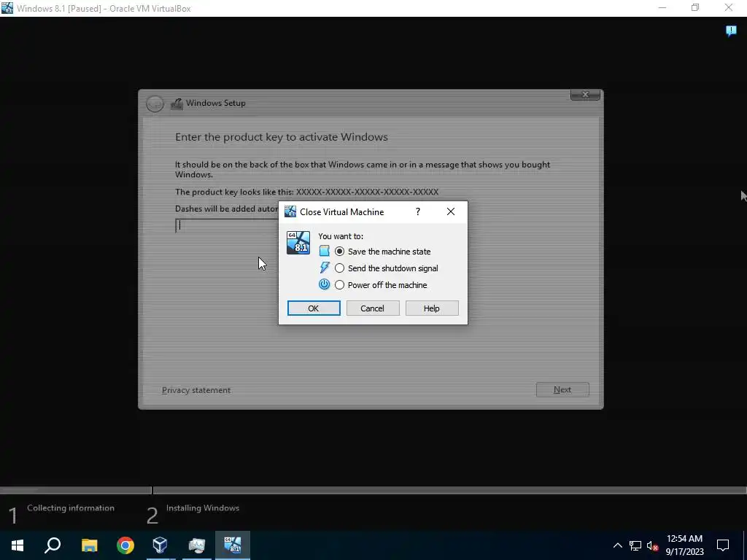
Task: Click Next in Windows Setup
Action: coord(562,389)
